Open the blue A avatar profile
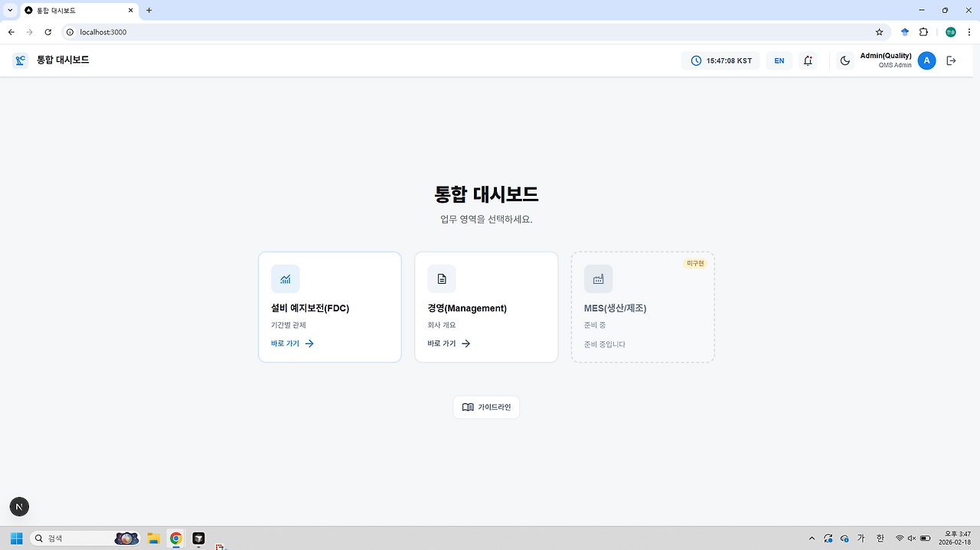This screenshot has height=550, width=980. [926, 60]
